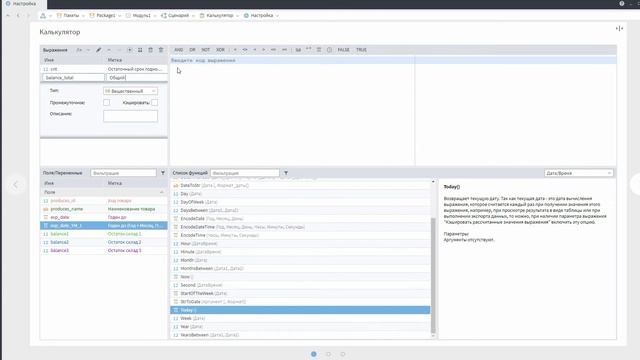
Task: Click the fullscreen toggle icon at the top right
Action: click(x=619, y=28)
